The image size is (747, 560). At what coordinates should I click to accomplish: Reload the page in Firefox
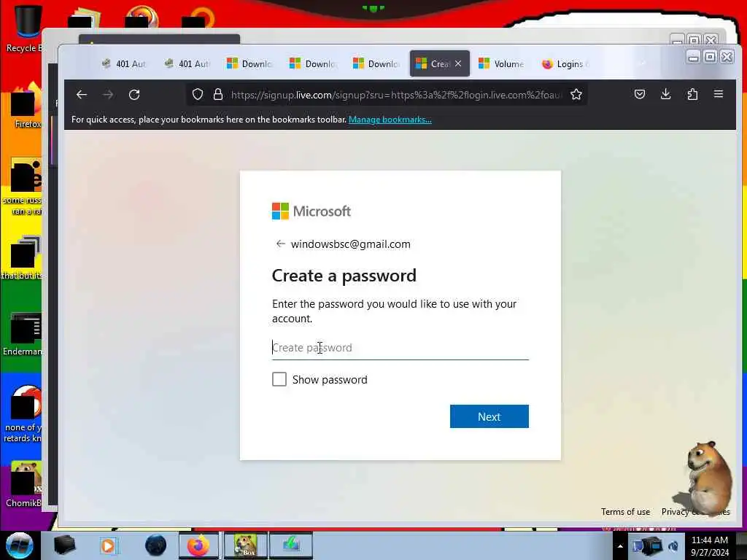[134, 94]
